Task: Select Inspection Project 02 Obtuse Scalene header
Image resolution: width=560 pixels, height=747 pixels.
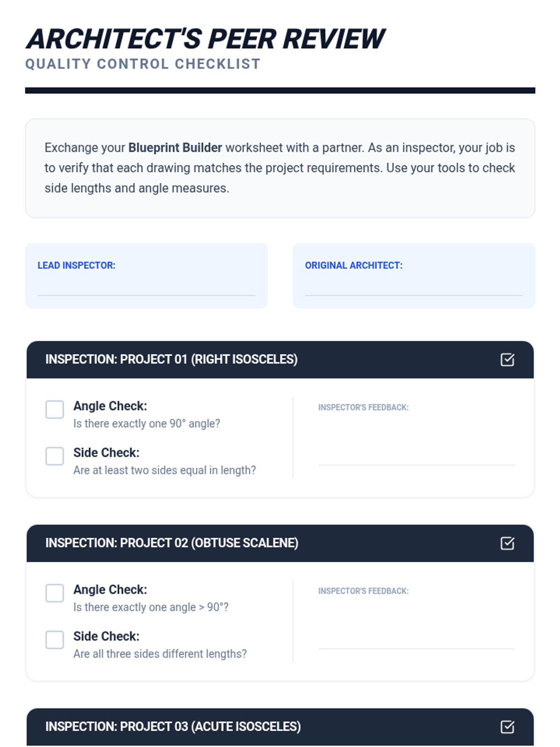Action: click(x=172, y=543)
